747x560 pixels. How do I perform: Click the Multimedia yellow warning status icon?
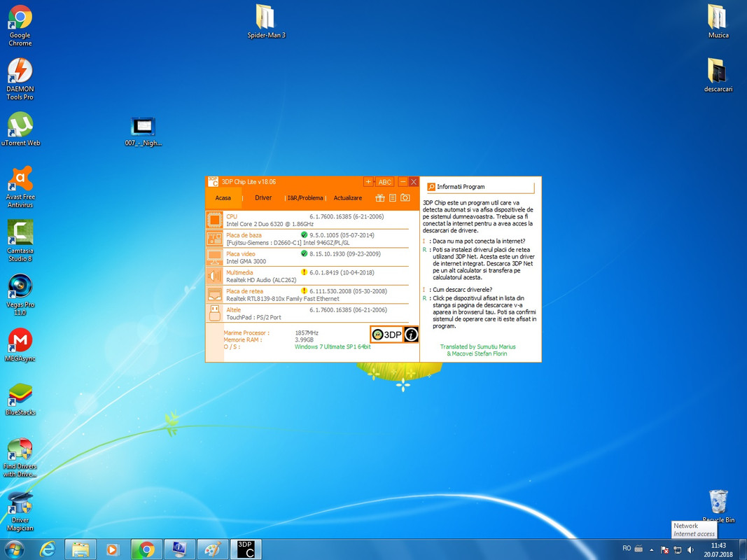pos(304,272)
